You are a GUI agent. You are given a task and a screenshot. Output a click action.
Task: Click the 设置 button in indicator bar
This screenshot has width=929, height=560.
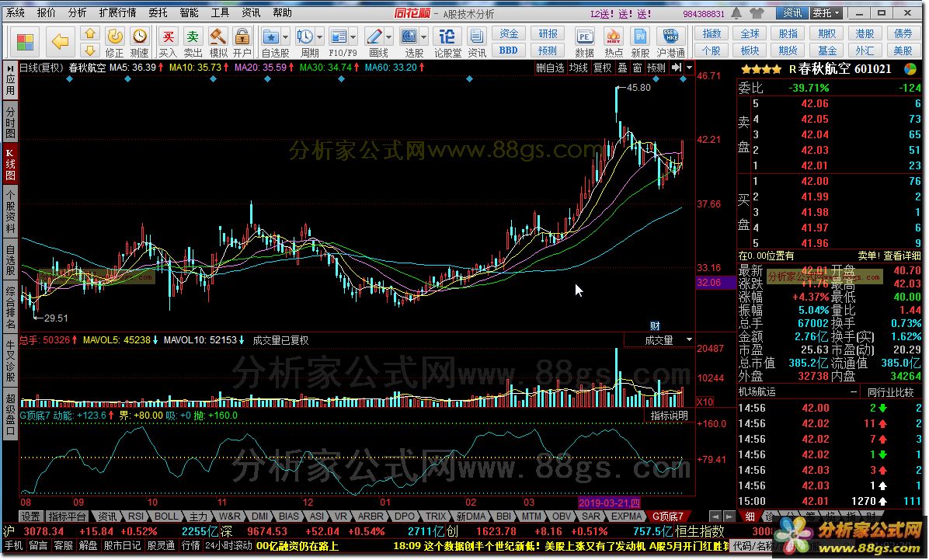coord(31,517)
